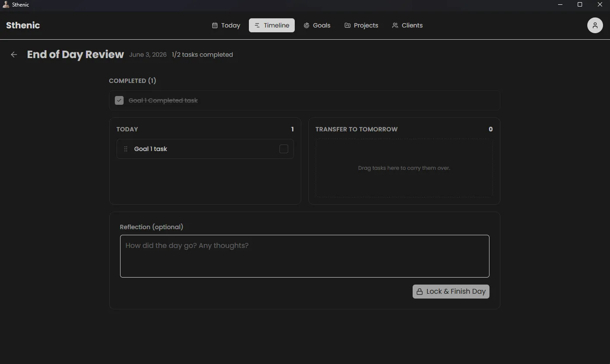610x364 pixels.
Task: Click the 'Reflection (optional)' label
Action: pos(152,227)
